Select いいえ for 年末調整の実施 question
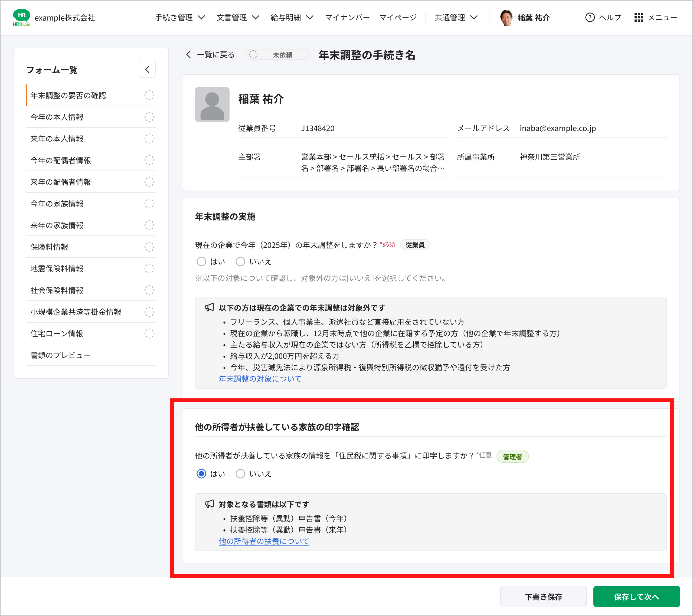This screenshot has height=616, width=693. click(x=240, y=261)
